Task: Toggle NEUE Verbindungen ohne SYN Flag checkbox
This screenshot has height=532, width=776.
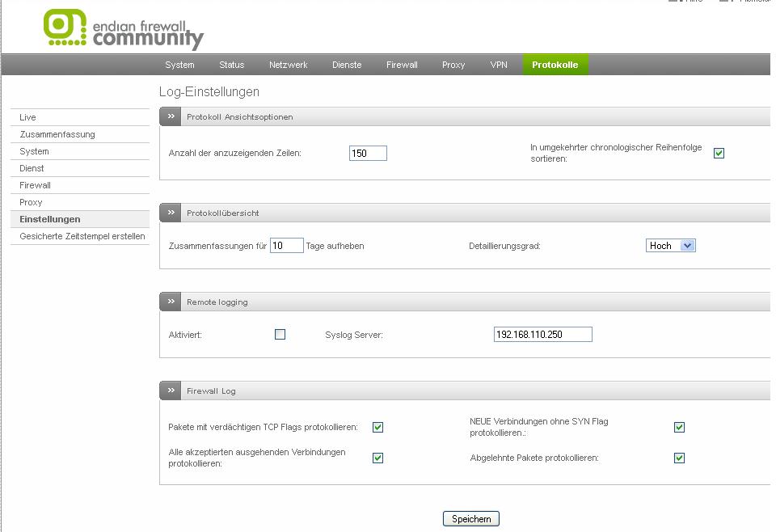Action: point(679,427)
